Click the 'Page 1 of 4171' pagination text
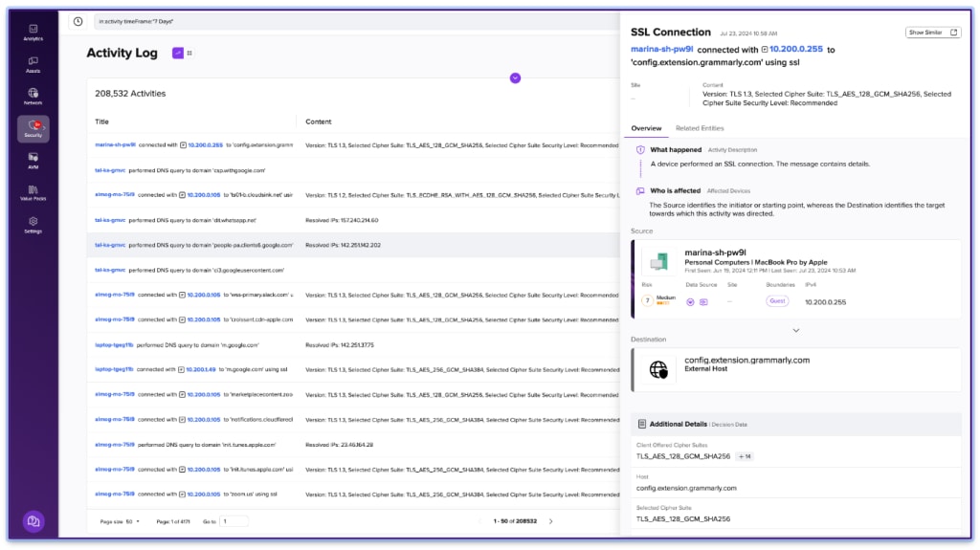Screen dimensions: 980x550 coord(173,521)
